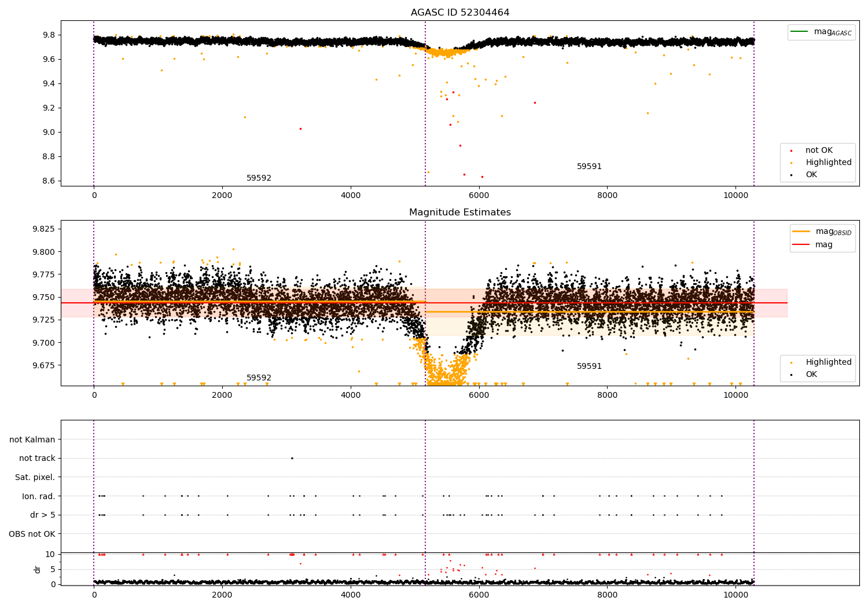Image resolution: width=868 pixels, height=608 pixels.
Task: Click the 8.6 tick on the top y-axis
Action: 48,181
